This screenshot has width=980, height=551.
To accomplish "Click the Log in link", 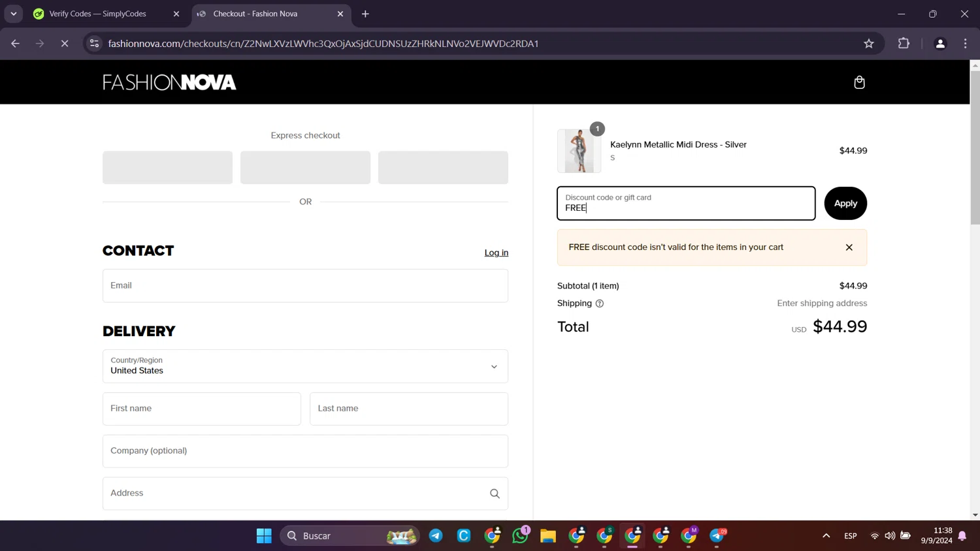I will coord(496,253).
